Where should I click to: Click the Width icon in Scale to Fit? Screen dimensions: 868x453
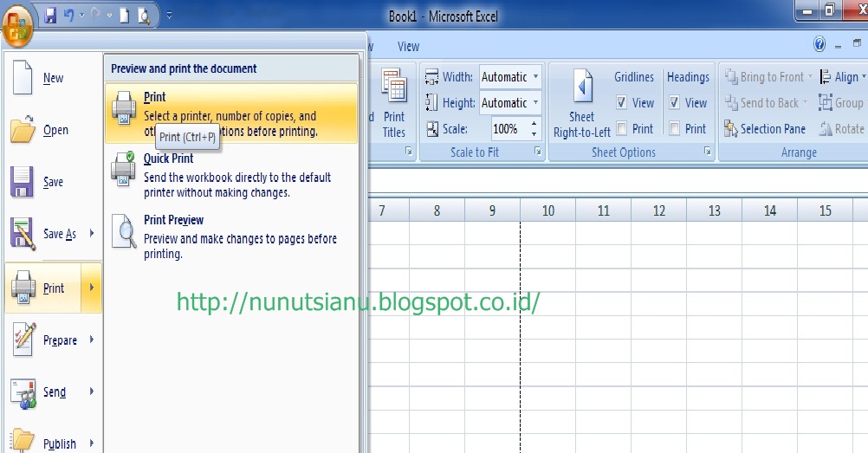[x=431, y=77]
